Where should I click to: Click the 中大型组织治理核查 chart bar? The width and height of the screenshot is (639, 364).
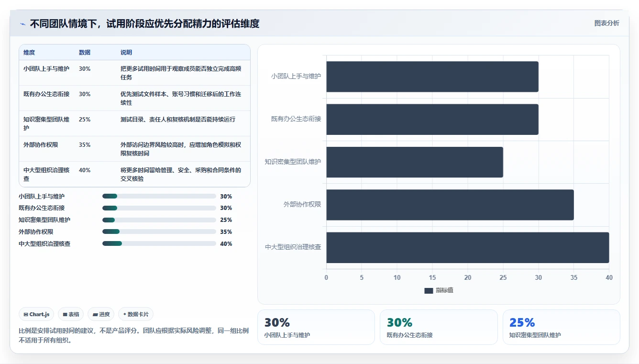click(x=468, y=247)
